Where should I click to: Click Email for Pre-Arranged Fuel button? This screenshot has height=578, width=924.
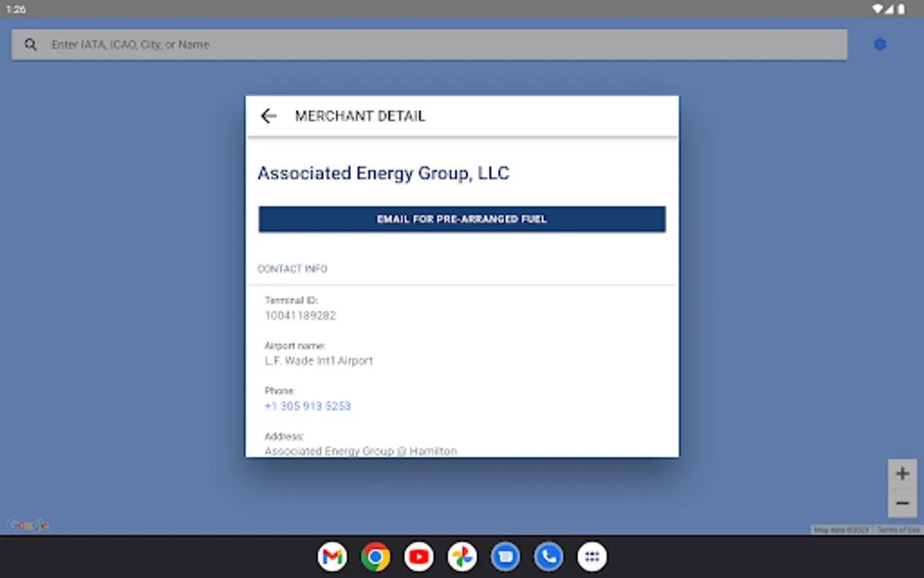(x=462, y=219)
